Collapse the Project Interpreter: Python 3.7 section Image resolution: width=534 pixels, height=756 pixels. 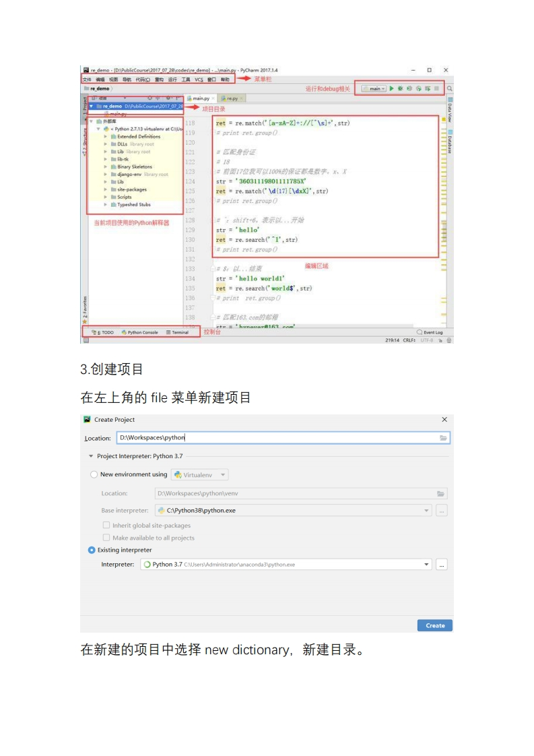coord(91,456)
